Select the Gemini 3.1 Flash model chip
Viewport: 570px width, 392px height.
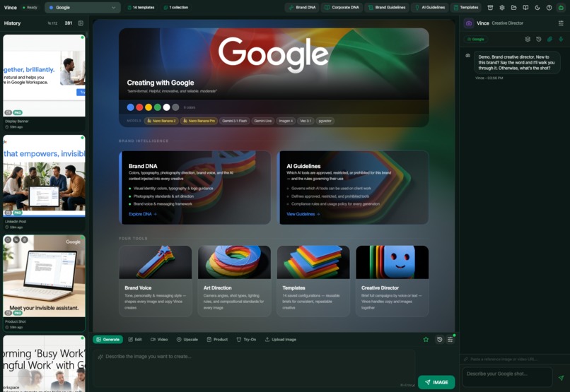pos(235,121)
